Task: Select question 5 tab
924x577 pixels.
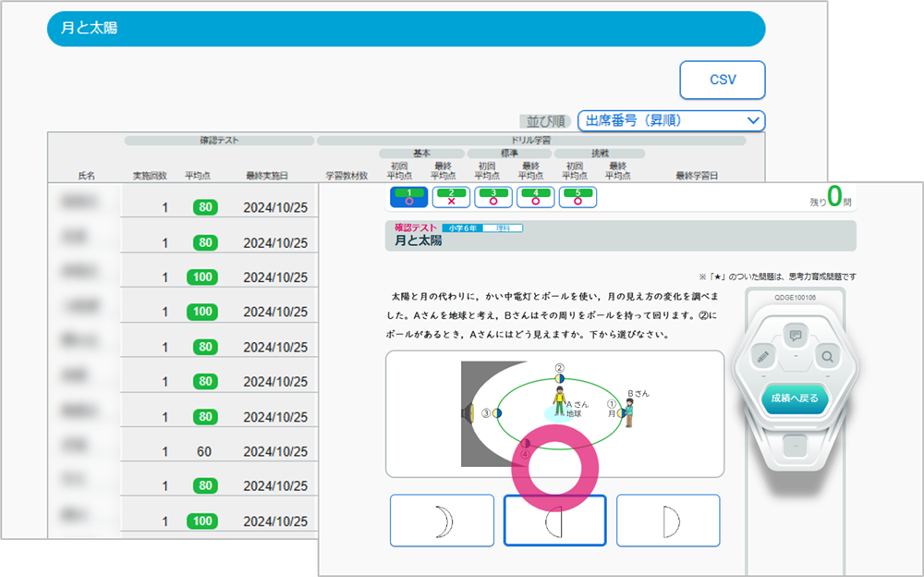Action: tap(578, 196)
